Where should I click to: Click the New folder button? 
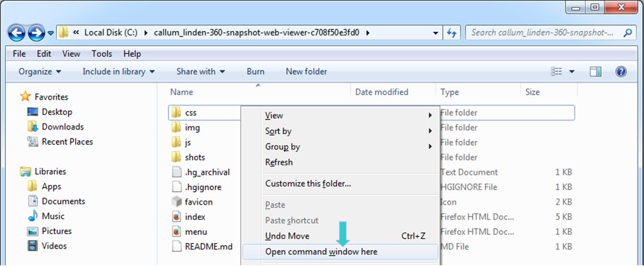(306, 72)
